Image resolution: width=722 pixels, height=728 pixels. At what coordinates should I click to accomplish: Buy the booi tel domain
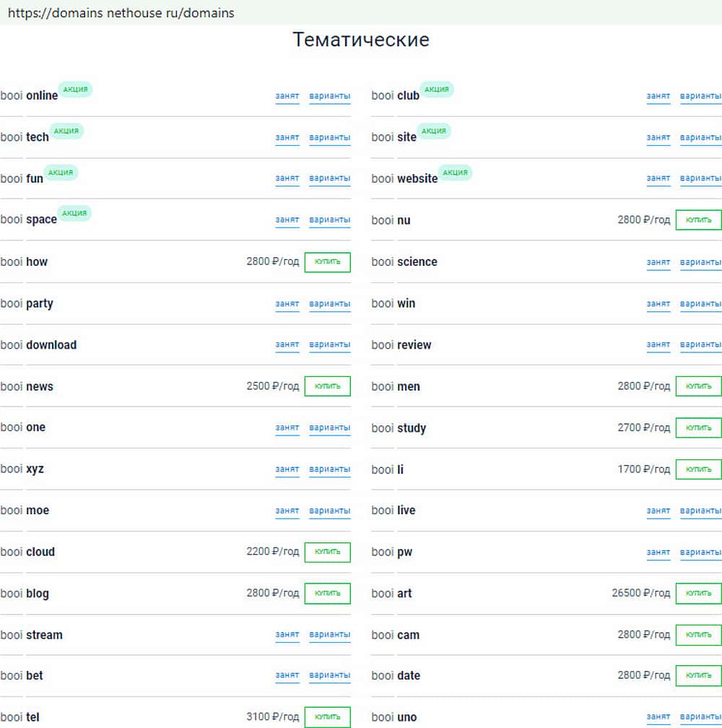coord(328,717)
